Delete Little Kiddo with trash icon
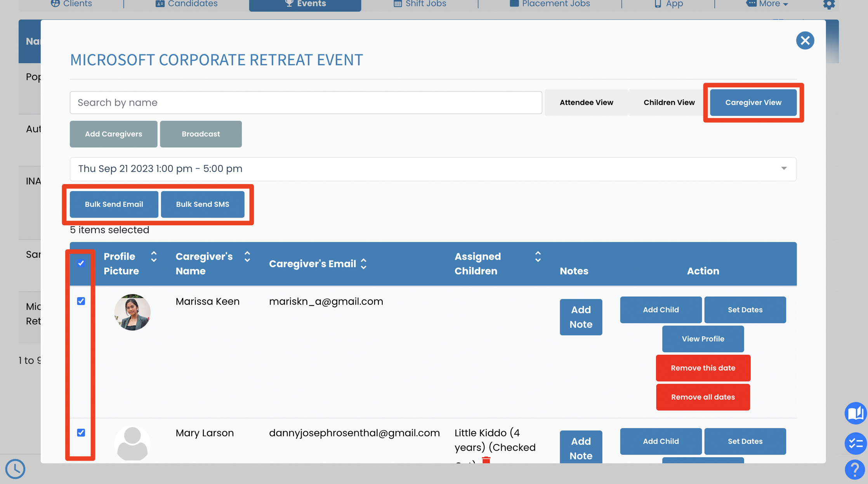 point(486,460)
